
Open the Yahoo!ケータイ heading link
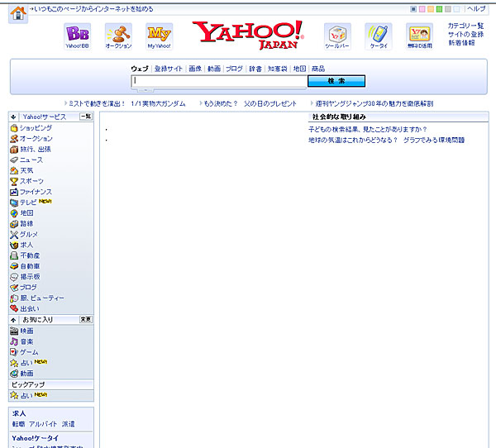pyautogui.click(x=35, y=438)
